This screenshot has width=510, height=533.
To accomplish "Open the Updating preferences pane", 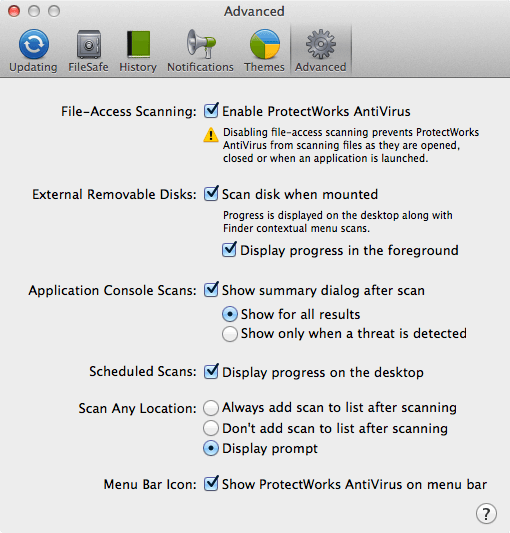I will point(33,51).
